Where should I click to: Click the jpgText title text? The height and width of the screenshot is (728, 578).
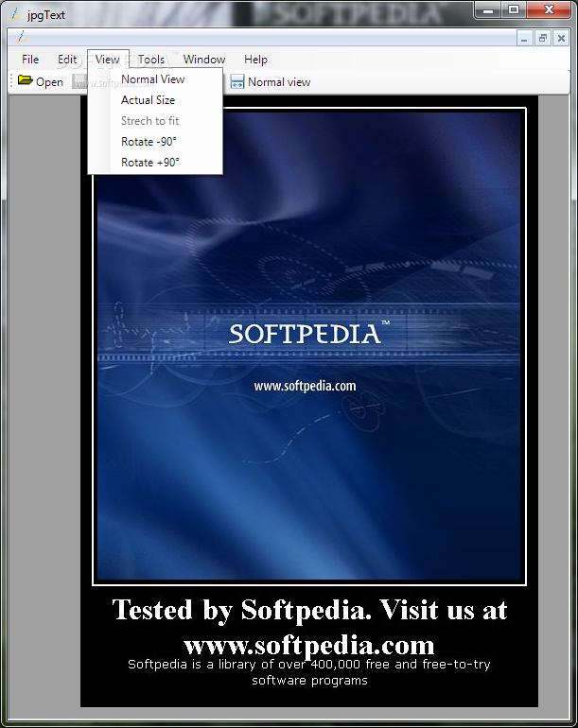(x=46, y=15)
